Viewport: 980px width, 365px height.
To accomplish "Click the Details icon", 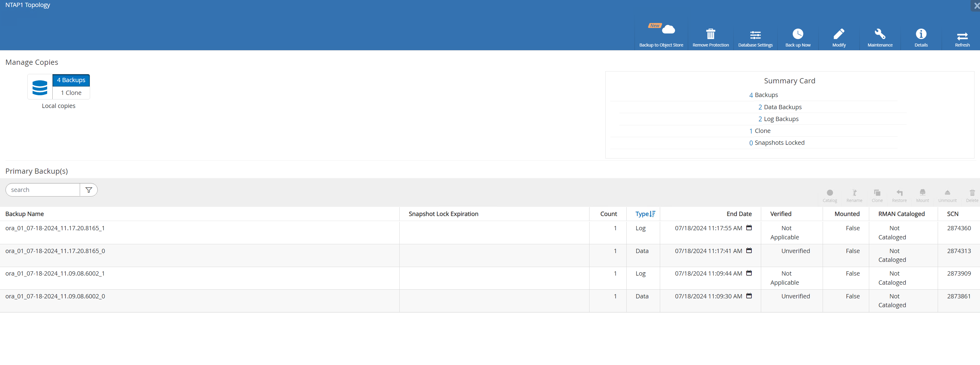I will click(x=922, y=34).
